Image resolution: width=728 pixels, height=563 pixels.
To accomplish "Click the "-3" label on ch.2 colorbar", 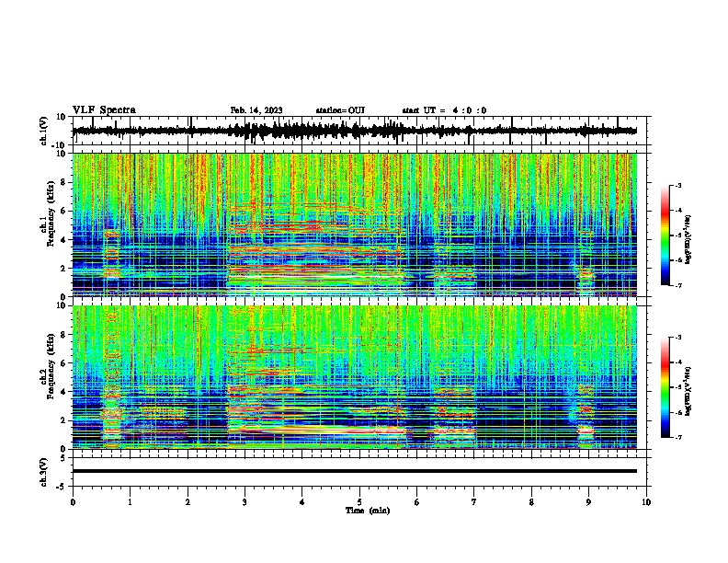I will tap(678, 338).
